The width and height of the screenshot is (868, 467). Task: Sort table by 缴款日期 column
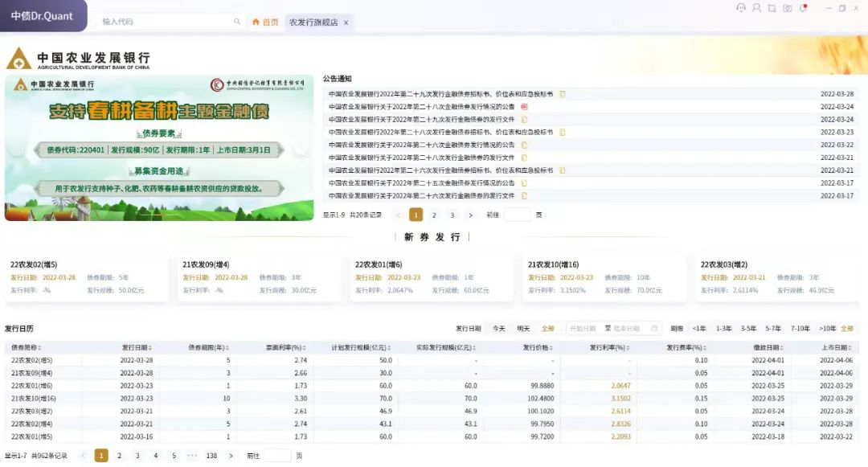click(768, 348)
